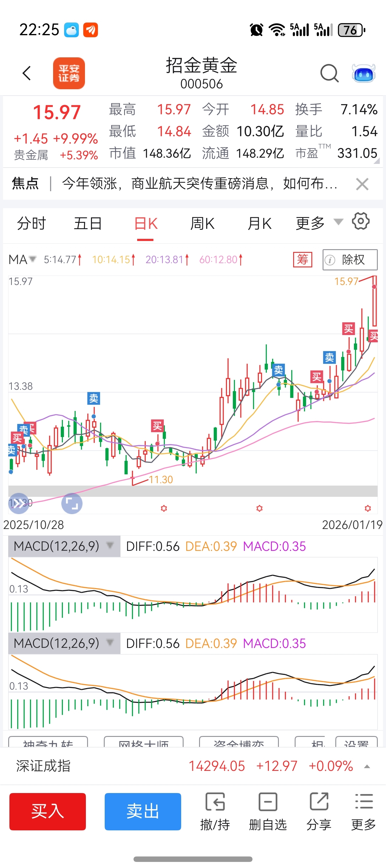The height and width of the screenshot is (868, 386).
Task: Open the MA indicator dropdown
Action: (x=22, y=259)
